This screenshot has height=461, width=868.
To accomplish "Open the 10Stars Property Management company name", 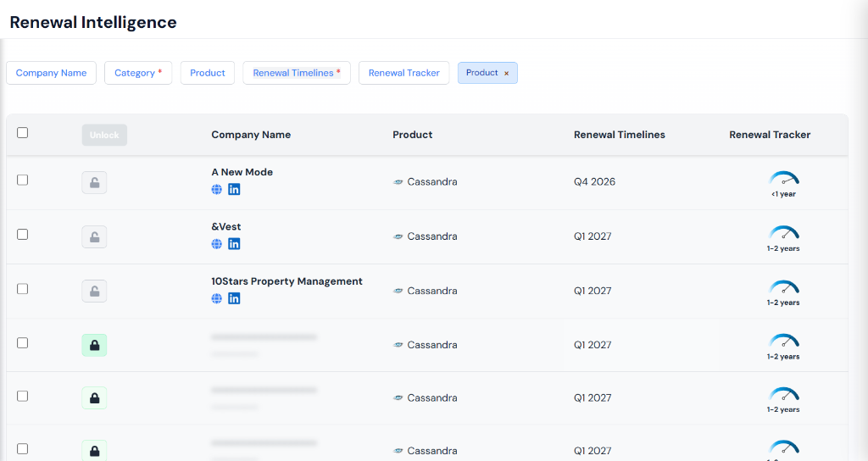I will tap(287, 281).
